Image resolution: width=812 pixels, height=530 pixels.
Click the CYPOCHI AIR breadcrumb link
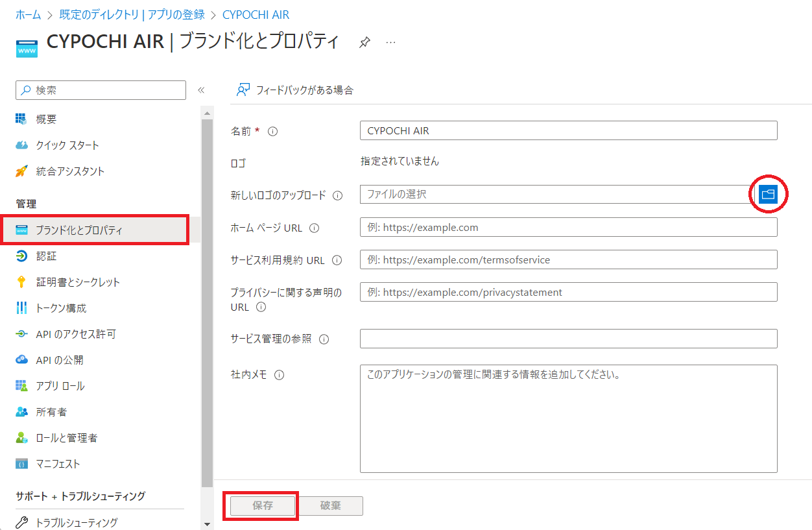pyautogui.click(x=256, y=15)
